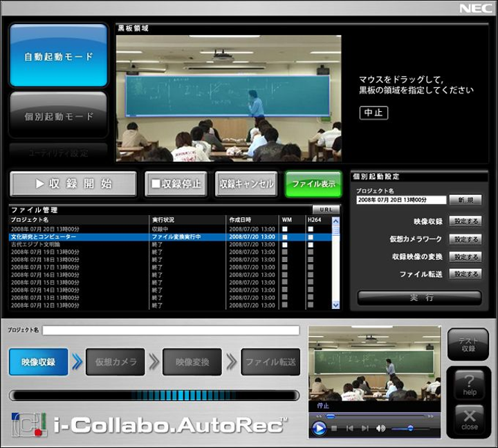Select the 古代エジプト文明論 project row
Viewport: 498px width, 448px height.
[x=170, y=245]
